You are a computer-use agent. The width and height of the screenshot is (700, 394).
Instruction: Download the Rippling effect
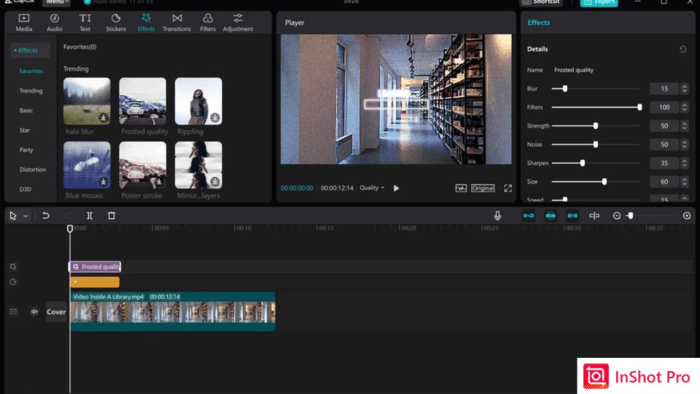(215, 118)
